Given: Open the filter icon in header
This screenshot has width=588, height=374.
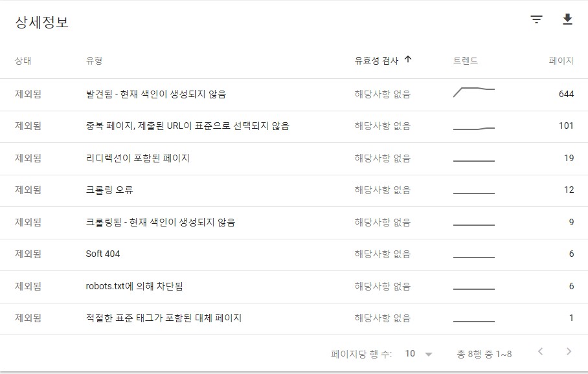Looking at the screenshot, I should 537,19.
